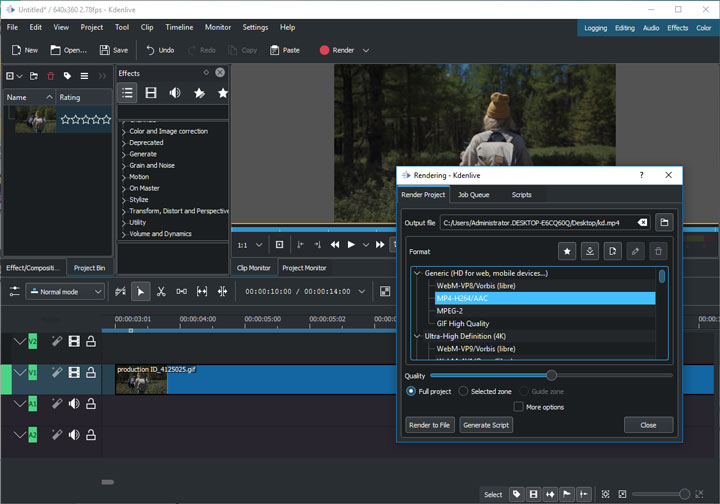The height and width of the screenshot is (504, 720).
Task: Delete clip with red trash icon
Action: click(x=51, y=75)
